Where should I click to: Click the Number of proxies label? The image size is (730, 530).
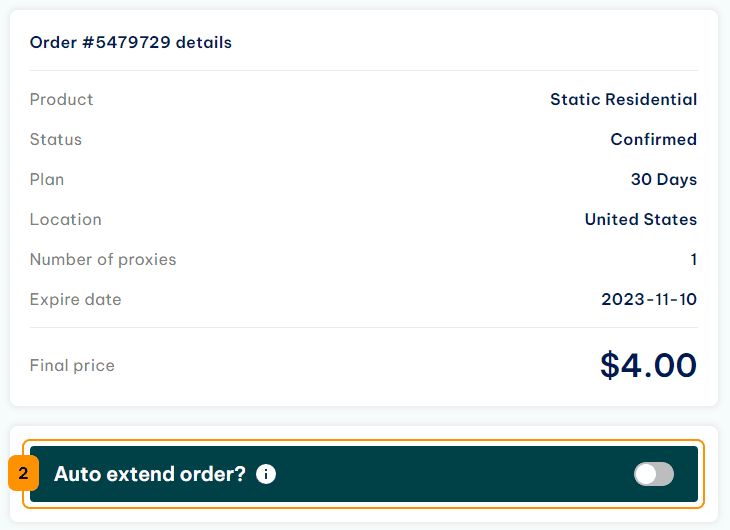click(103, 259)
